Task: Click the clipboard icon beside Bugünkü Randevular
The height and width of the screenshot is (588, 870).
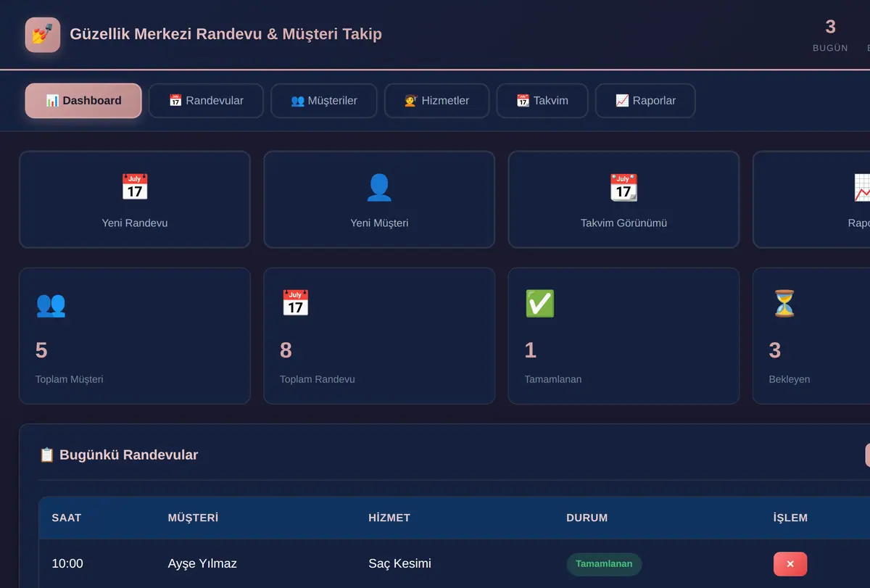Action: point(46,455)
